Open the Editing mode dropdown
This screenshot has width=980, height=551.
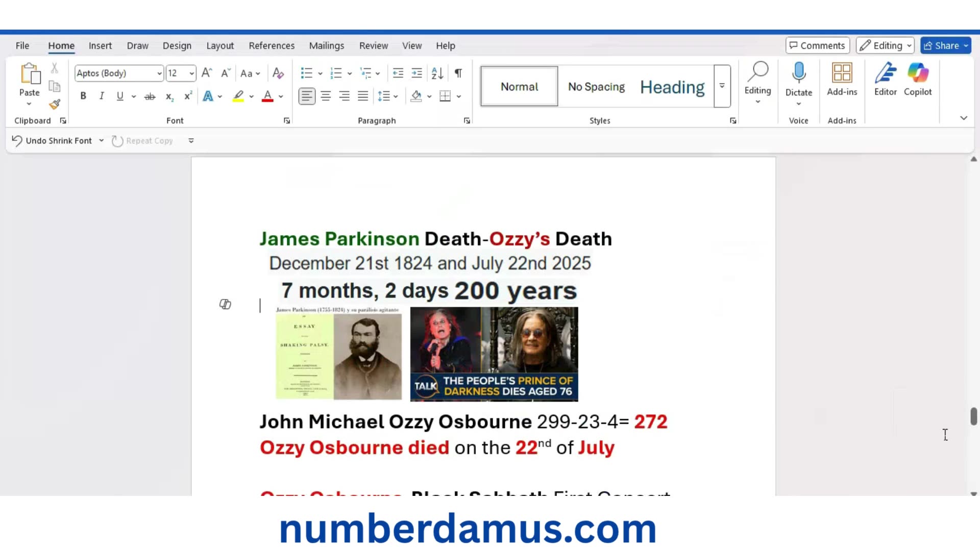tap(885, 45)
